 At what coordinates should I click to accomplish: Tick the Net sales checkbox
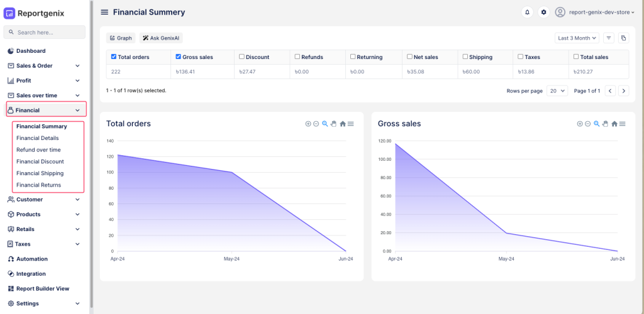(x=409, y=57)
